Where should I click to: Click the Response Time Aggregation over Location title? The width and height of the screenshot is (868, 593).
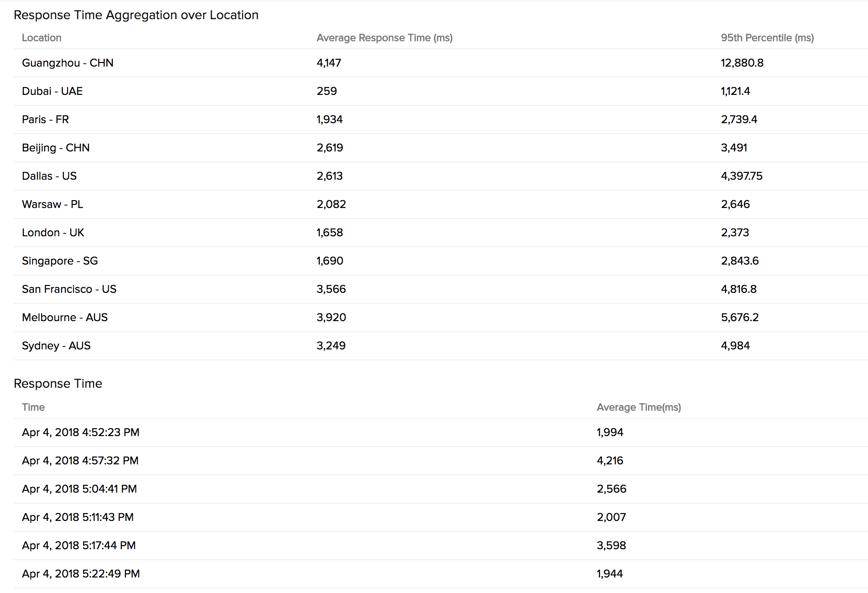(x=136, y=15)
